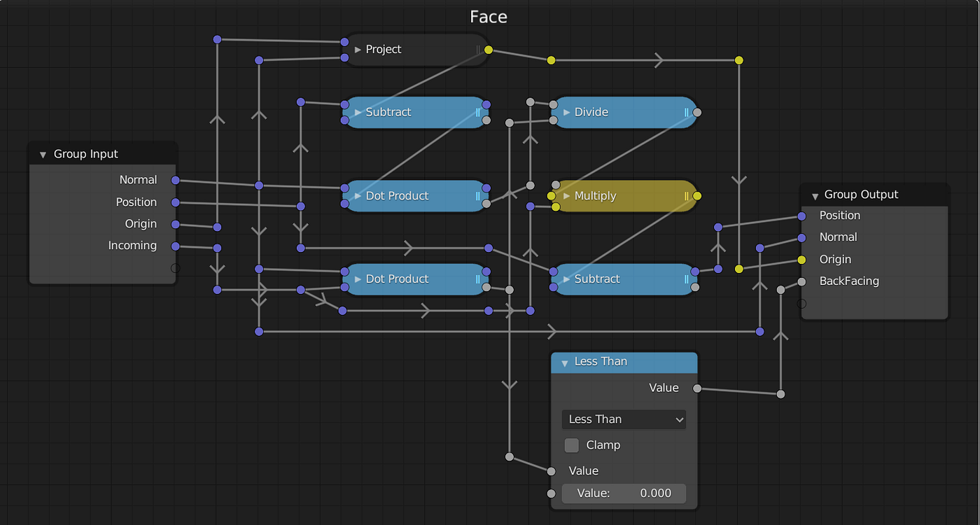Open the Less Than operation dropdown

coord(623,419)
